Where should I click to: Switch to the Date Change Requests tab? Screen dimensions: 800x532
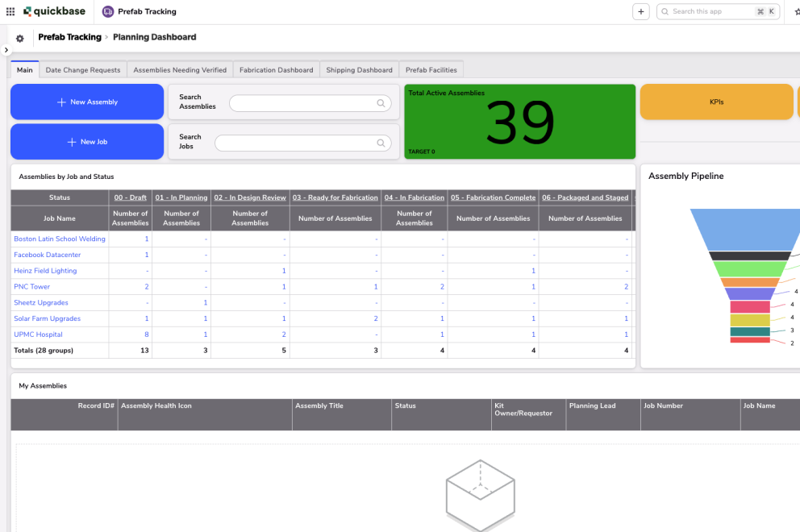coord(82,69)
